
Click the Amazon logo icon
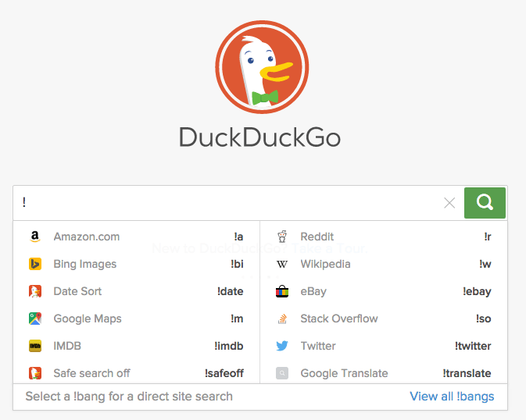(x=35, y=237)
